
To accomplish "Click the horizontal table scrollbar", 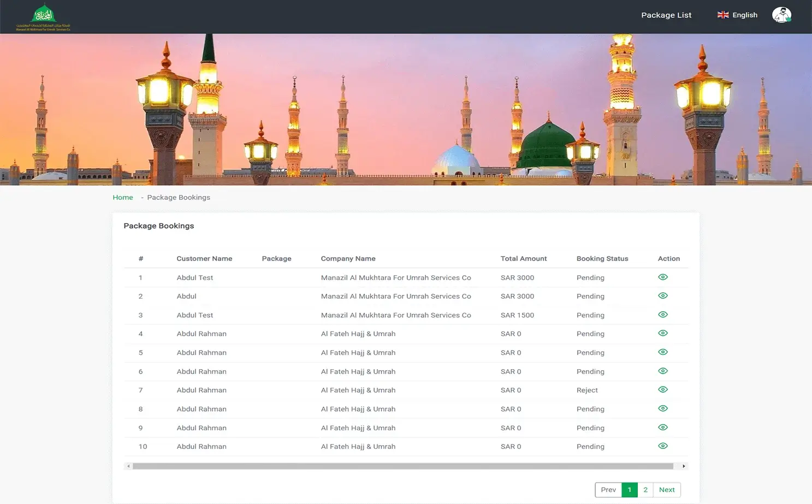I will [406, 466].
